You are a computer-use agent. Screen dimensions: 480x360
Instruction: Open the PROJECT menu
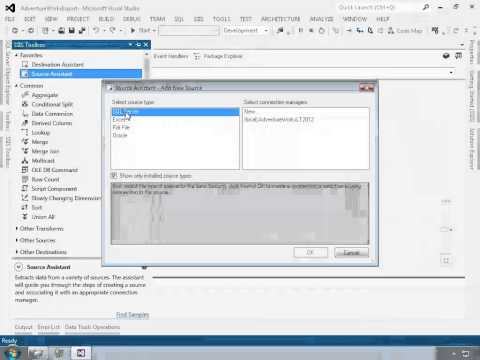pos(78,19)
